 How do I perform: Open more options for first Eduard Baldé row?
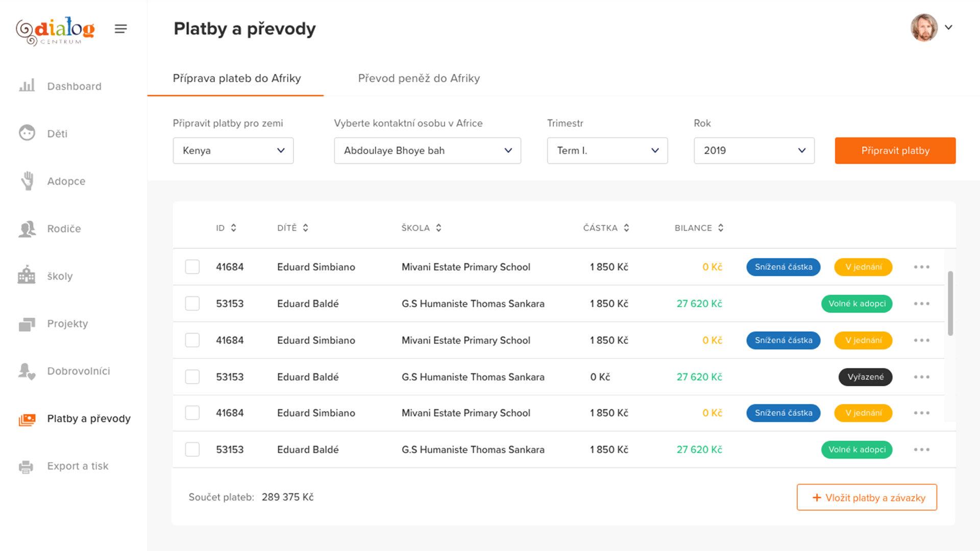click(x=922, y=304)
